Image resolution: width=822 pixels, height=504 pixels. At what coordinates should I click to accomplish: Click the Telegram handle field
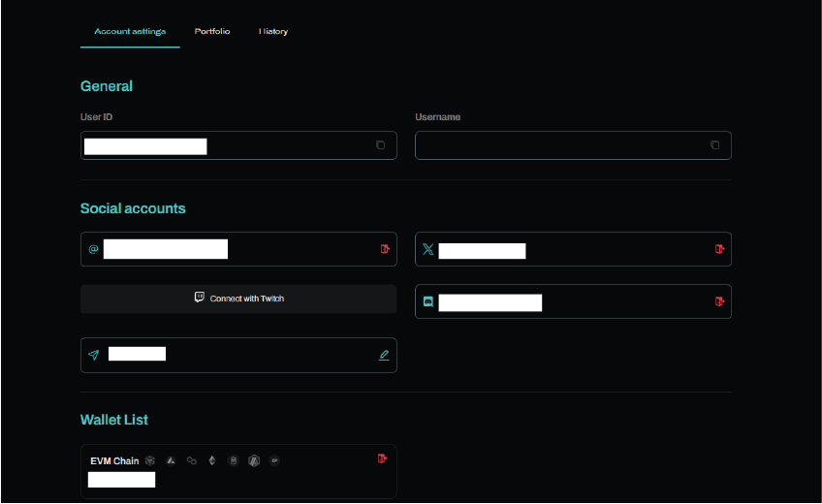pos(238,355)
